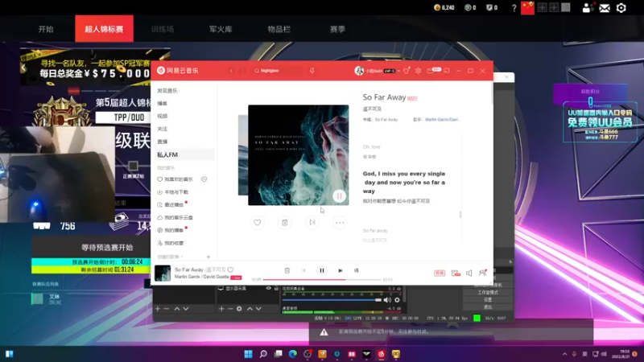Click 工作室模式 in the OBS controls
This screenshot has height=362, width=644.
click(488, 292)
